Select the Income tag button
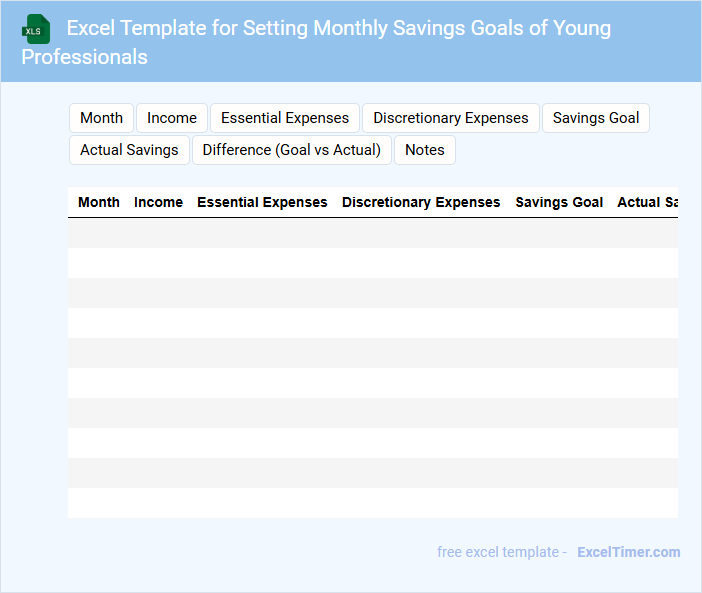 pos(172,118)
